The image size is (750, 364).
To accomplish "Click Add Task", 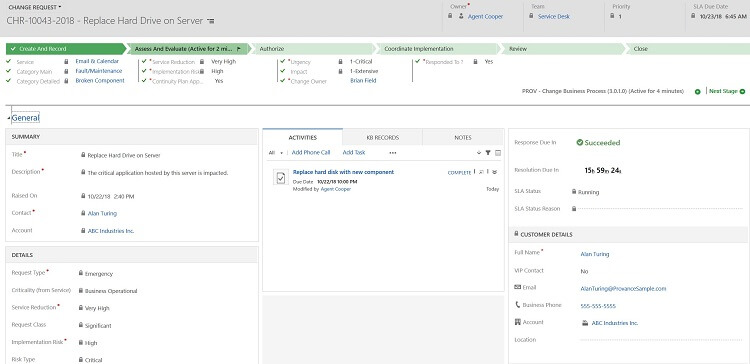I will 354,153.
